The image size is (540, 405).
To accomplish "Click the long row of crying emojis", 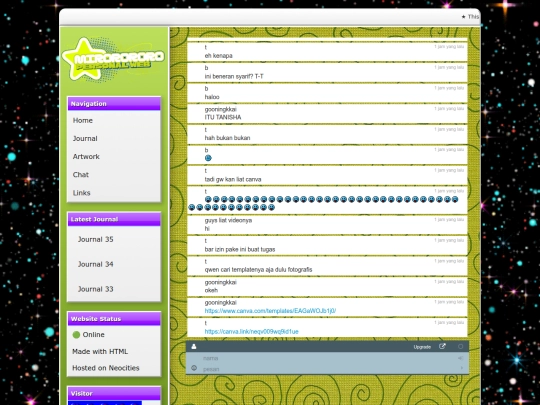I will pos(323,203).
